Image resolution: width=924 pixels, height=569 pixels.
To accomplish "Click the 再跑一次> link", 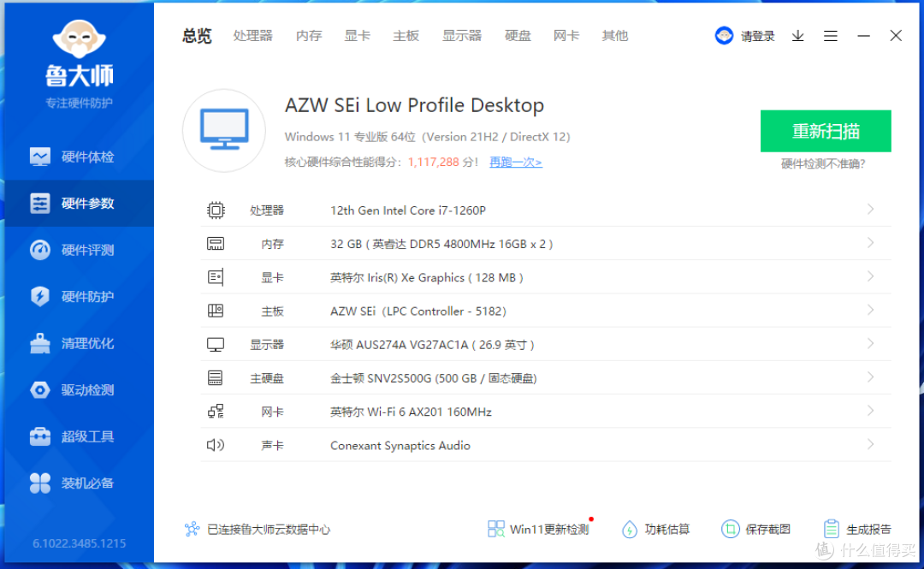I will click(516, 163).
